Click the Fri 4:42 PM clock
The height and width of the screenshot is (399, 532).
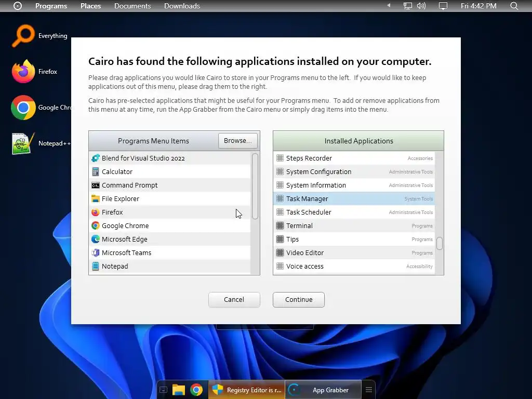(x=478, y=6)
